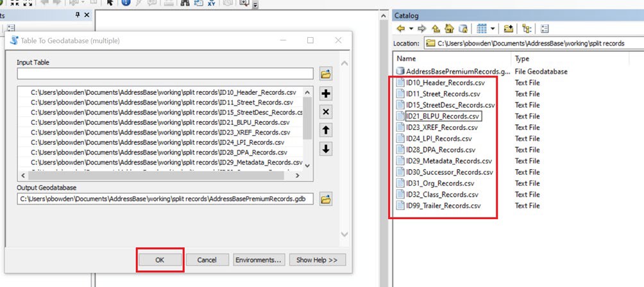This screenshot has height=287, width=644.
Task: Select ID31_Org_Records.csv in Catalog
Action: [436, 183]
